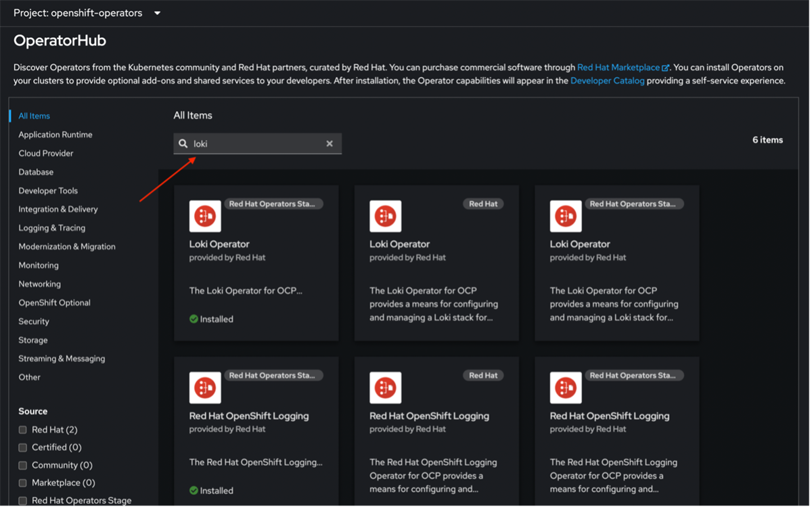Enable the Red Hat (2) source checkbox
The image size is (812, 507).
coord(23,430)
